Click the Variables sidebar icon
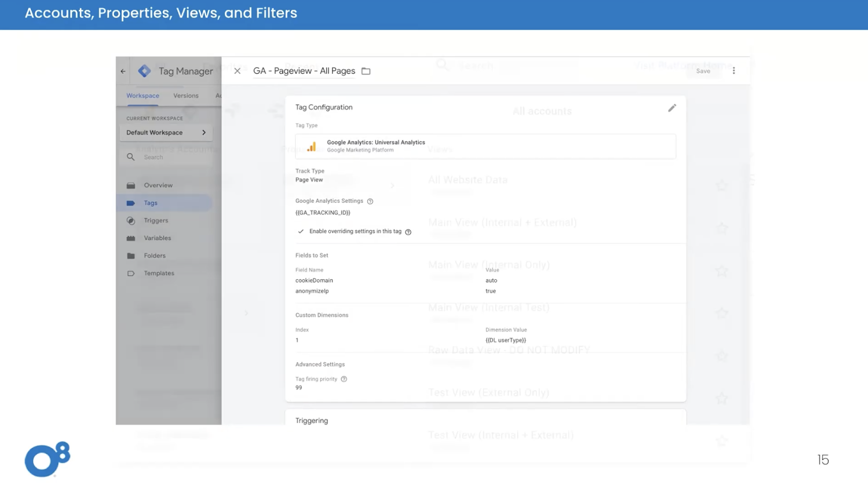 [131, 238]
